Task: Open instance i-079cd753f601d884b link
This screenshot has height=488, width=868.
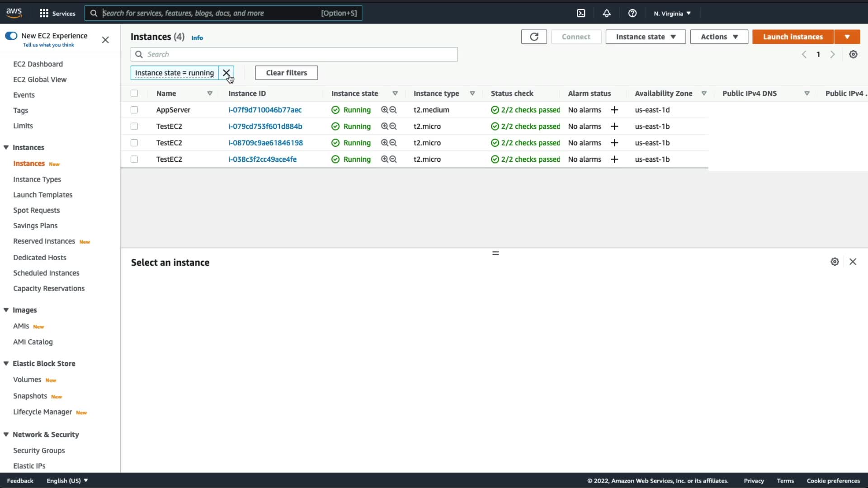Action: (x=265, y=126)
